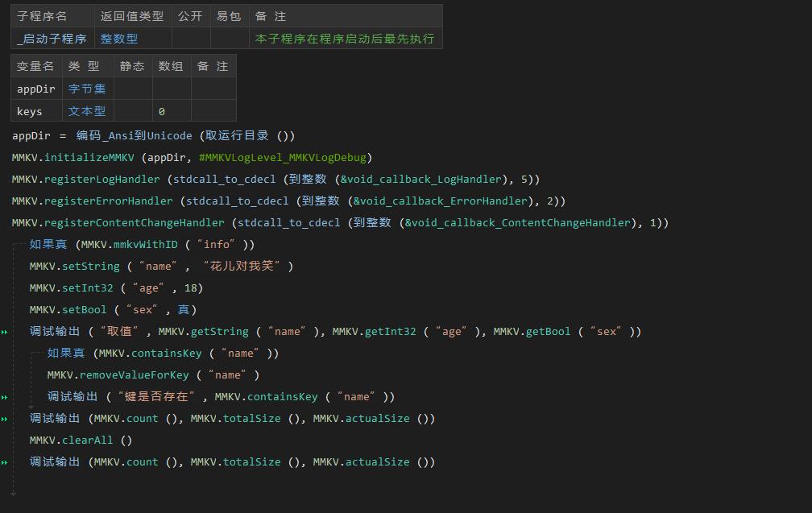Click variable name keys in table
The height and width of the screenshot is (513, 812).
point(29,111)
